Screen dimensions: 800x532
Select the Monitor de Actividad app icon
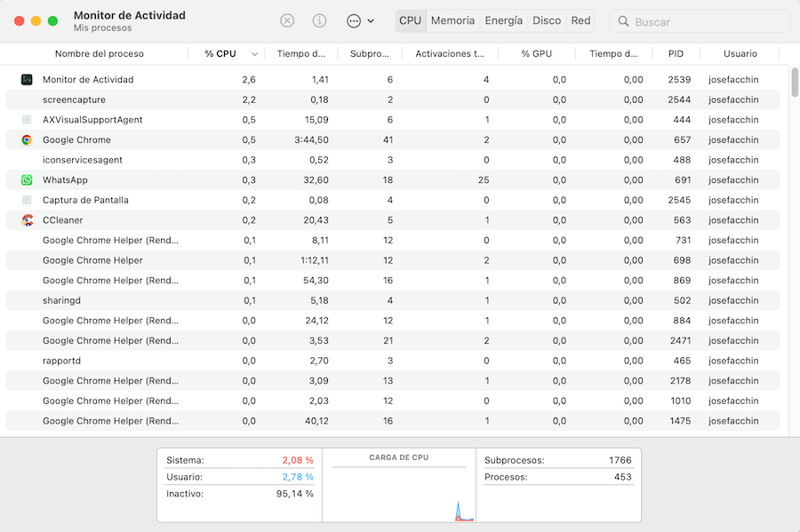(27, 80)
